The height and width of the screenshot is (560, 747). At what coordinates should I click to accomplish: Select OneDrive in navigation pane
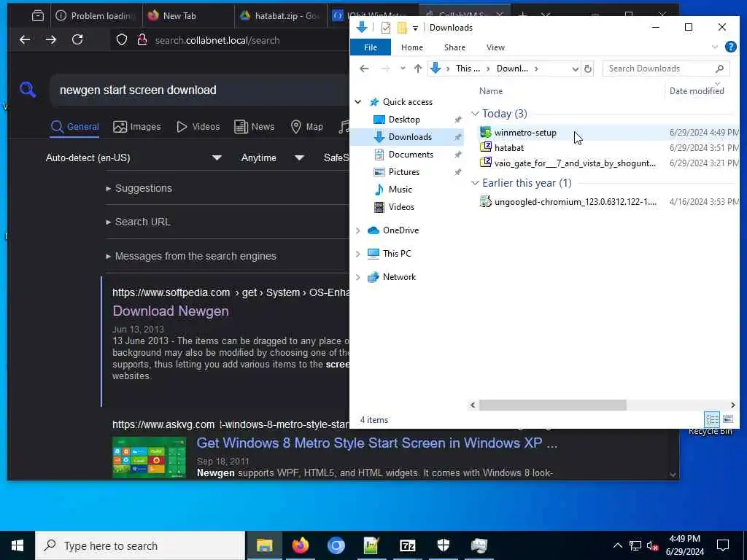[x=400, y=230]
